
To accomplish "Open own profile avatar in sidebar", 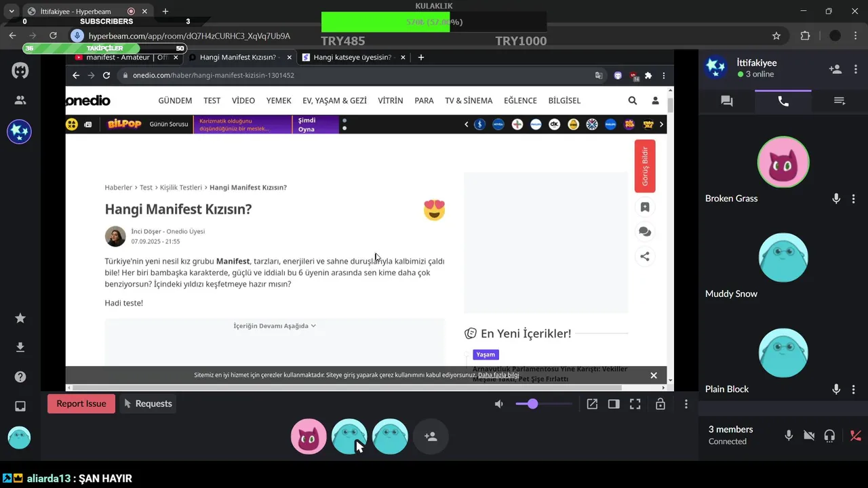I will click(19, 438).
